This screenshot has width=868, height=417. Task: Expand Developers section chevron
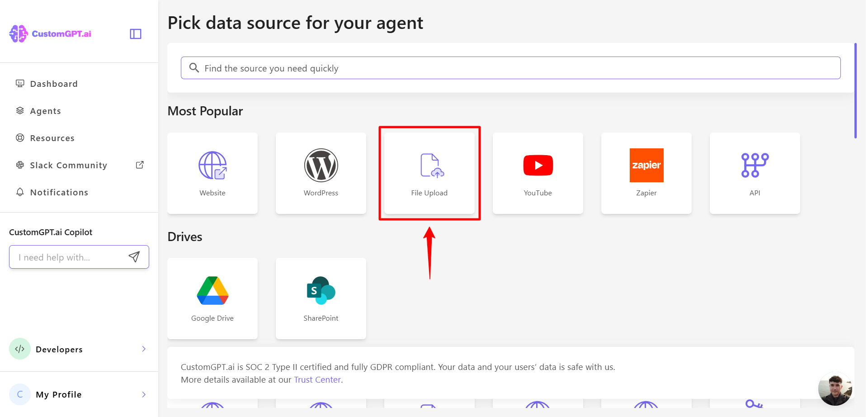144,349
